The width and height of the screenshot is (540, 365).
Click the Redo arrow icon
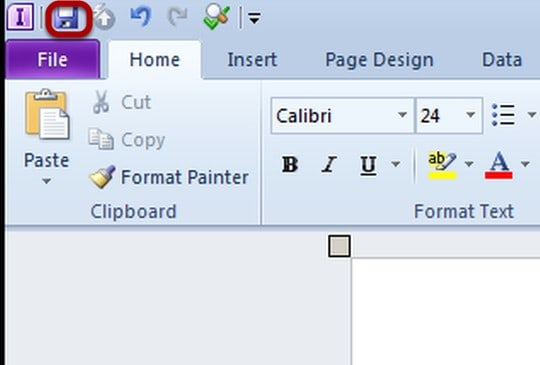click(177, 17)
